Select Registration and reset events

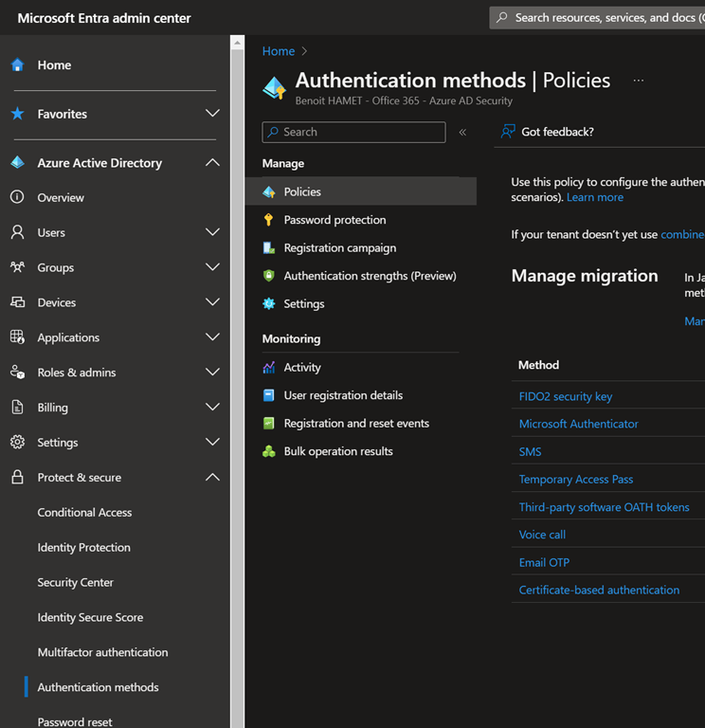pos(356,424)
